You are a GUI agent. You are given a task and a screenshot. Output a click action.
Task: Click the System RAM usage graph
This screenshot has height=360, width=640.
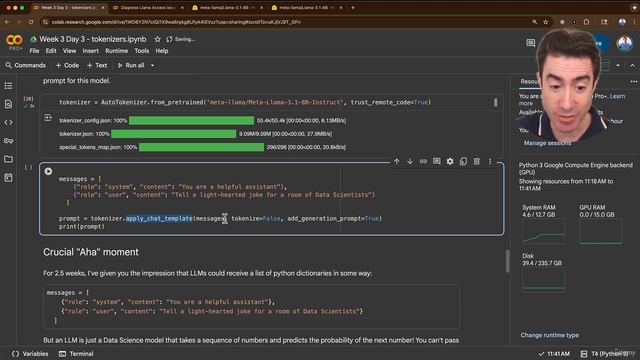click(x=543, y=231)
